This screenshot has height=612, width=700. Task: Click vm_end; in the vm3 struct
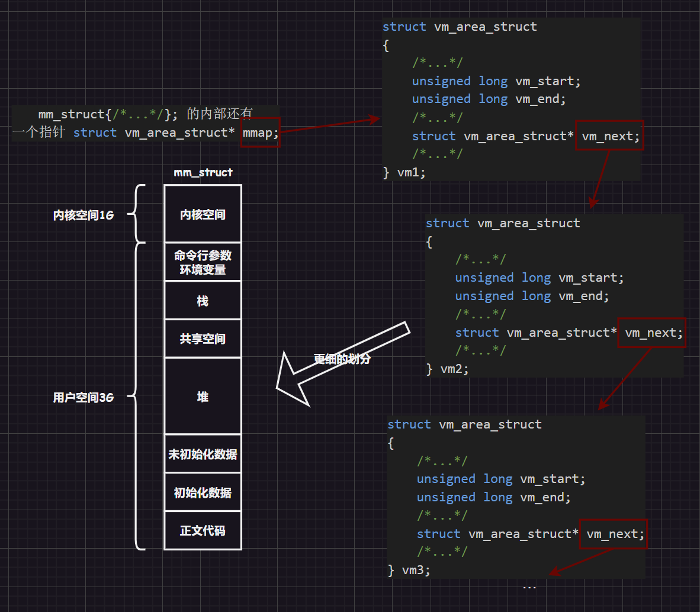(x=545, y=497)
